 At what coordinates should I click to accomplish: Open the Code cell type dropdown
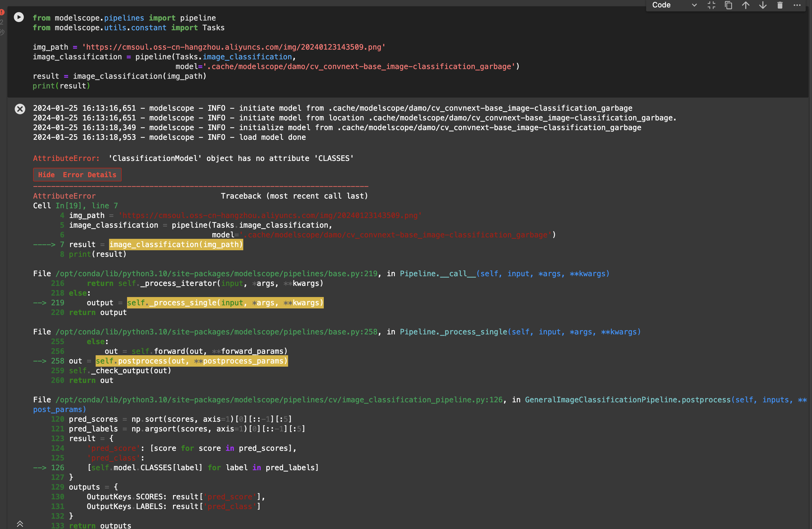(x=674, y=5)
